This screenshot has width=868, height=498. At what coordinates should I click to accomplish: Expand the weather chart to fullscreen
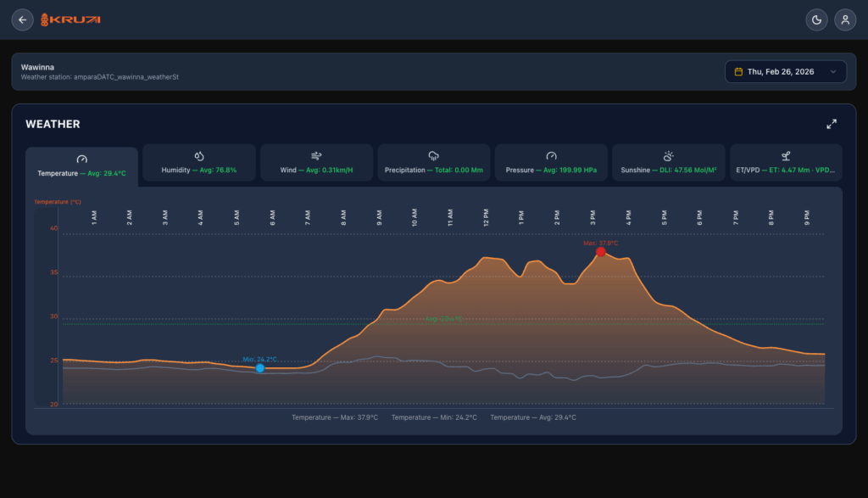click(832, 123)
